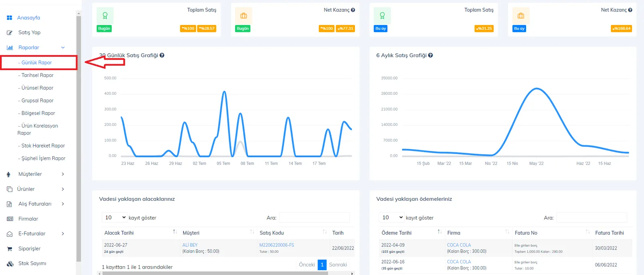Select page 1 in the pagination

click(322, 265)
